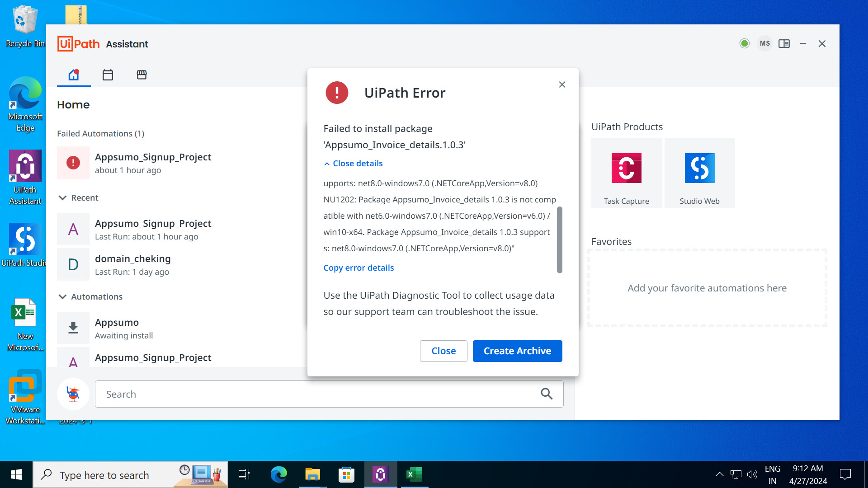
Task: Open New Microsoft Excel file on desktop
Action: [x=25, y=324]
